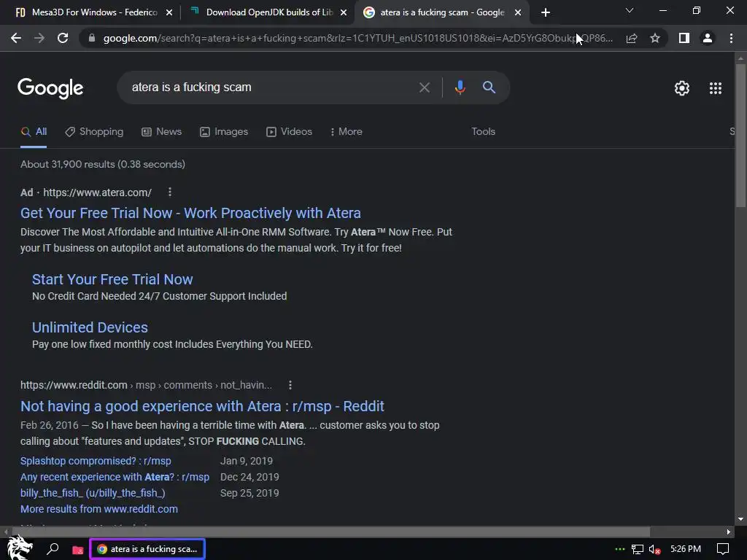Viewport: 747px width, 560px height.
Task: Switch to Images results
Action: pos(224,132)
